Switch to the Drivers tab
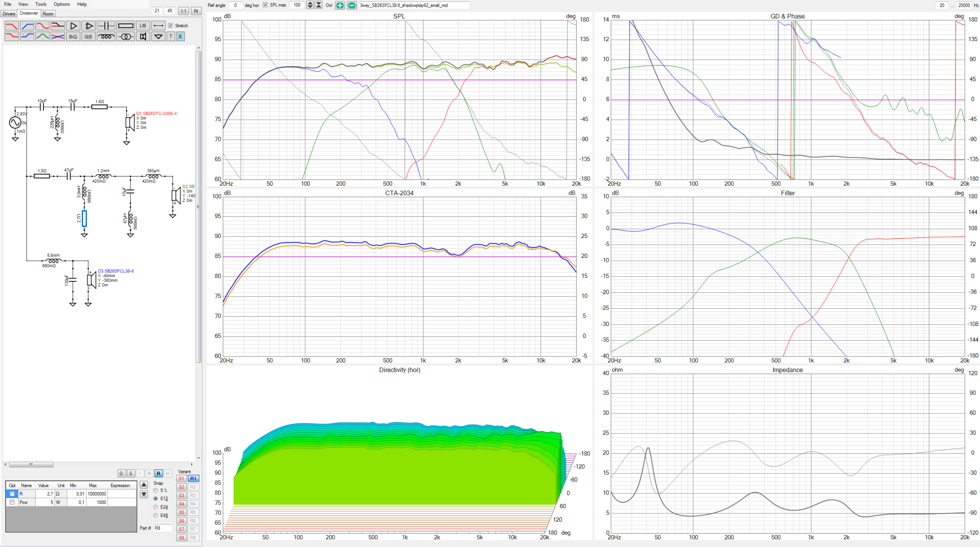The height and width of the screenshot is (547, 980). click(x=9, y=13)
